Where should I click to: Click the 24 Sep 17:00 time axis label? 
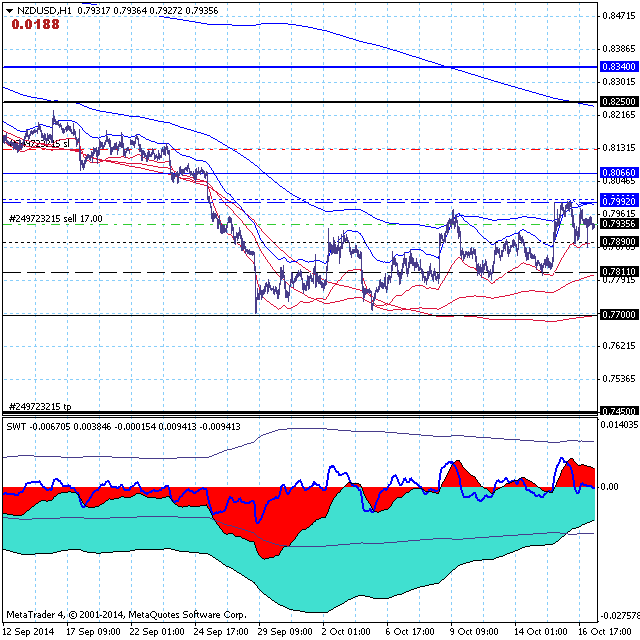pyautogui.click(x=221, y=632)
